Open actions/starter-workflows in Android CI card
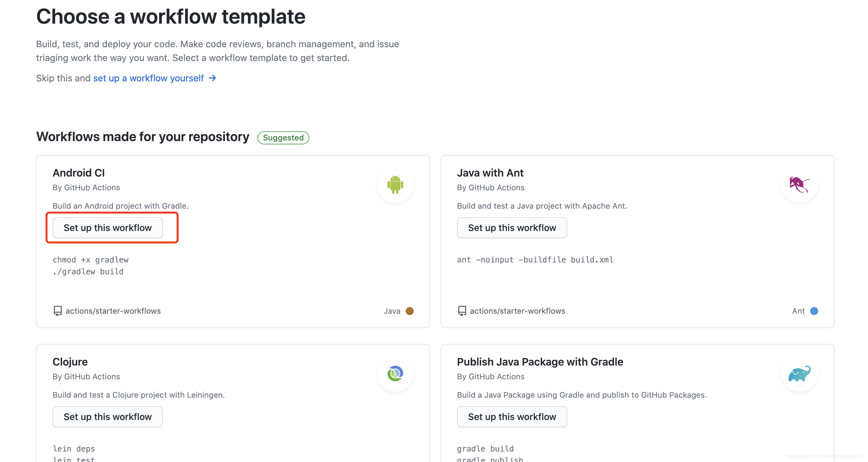 tap(113, 311)
